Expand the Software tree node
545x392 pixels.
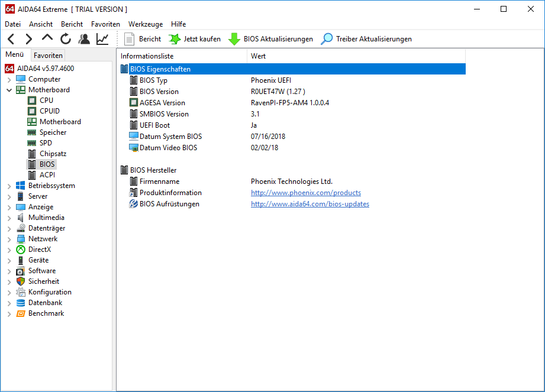click(x=9, y=271)
